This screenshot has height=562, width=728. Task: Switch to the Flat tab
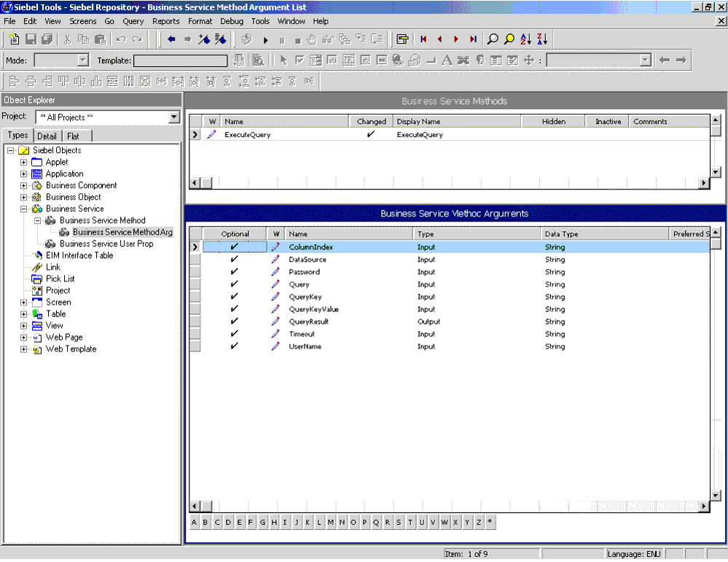[x=73, y=136]
